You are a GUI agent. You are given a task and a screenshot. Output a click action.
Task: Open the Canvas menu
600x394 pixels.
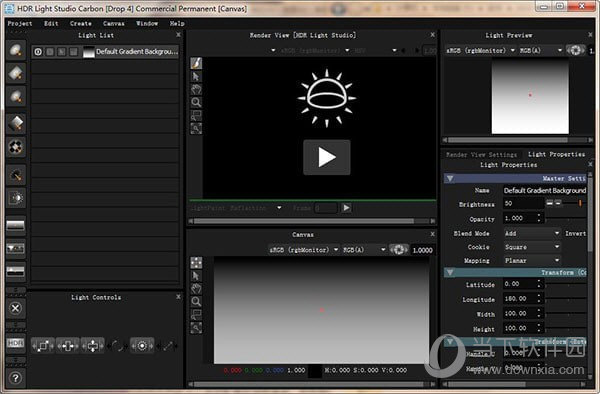pos(114,23)
